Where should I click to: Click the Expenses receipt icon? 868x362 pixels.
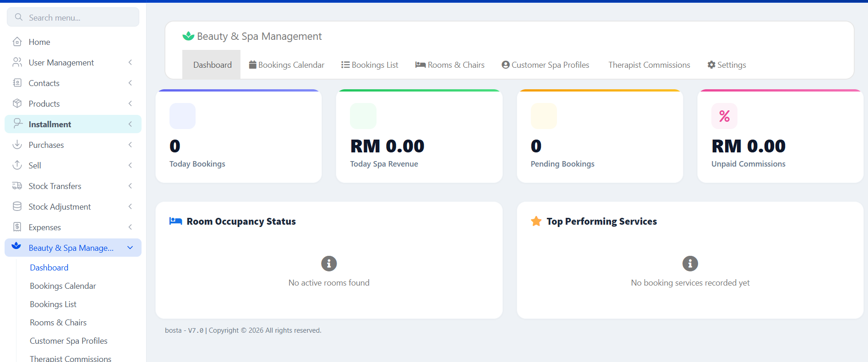pyautogui.click(x=17, y=227)
